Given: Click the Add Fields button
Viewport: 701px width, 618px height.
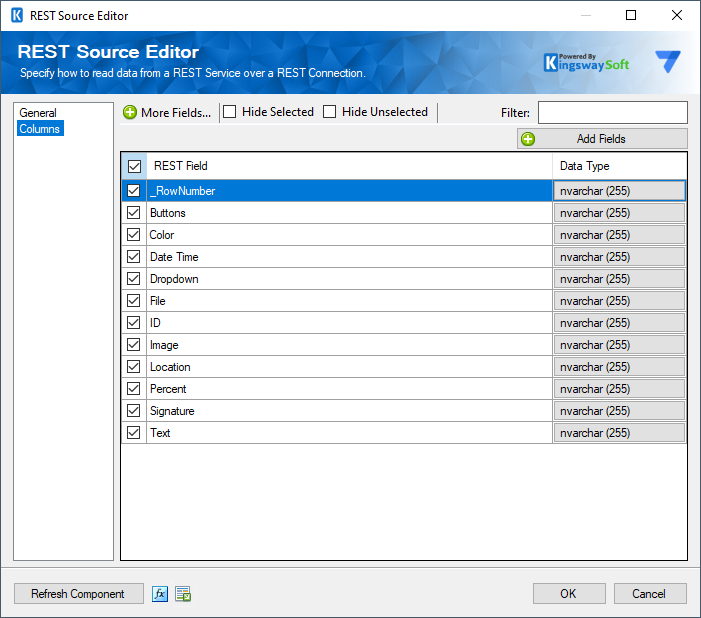Looking at the screenshot, I should pyautogui.click(x=602, y=139).
